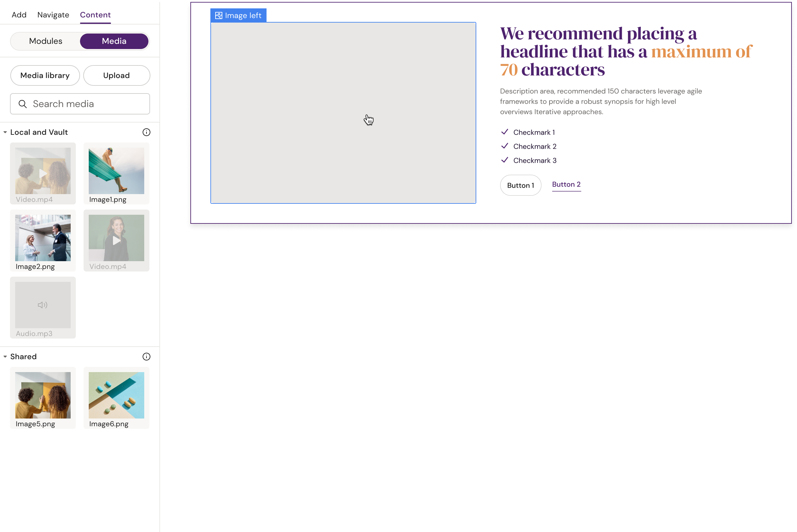Click the speaker icon on Audio.mp3
Screen dimensions: 797x532
coord(42,305)
